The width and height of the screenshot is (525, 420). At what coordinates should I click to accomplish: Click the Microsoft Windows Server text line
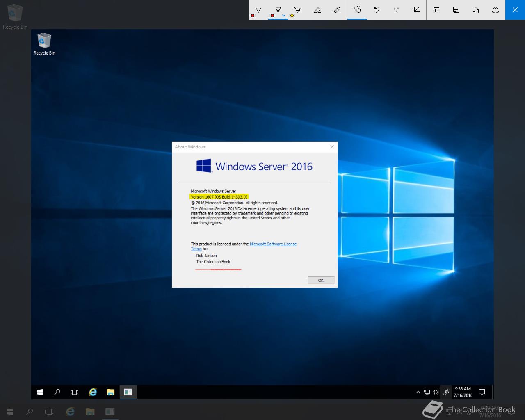point(213,191)
